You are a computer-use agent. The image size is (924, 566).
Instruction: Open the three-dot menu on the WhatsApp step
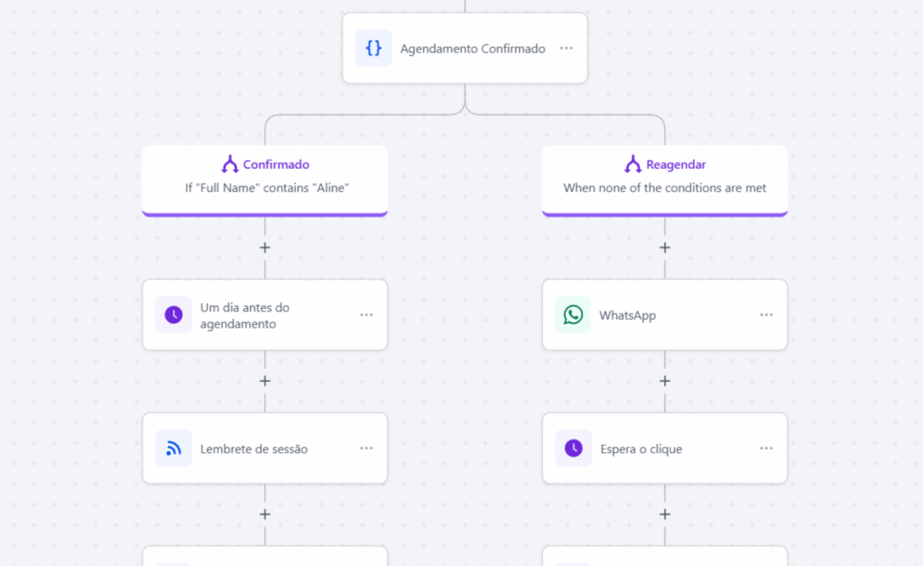tap(766, 315)
